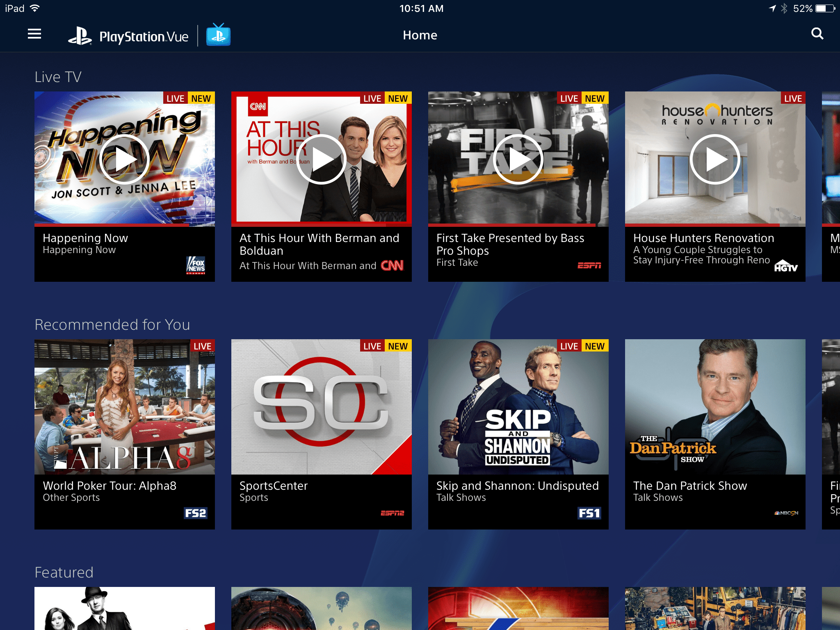Tap NEW badge on Skip and Shannon
Viewport: 840px width, 630px height.
click(595, 346)
